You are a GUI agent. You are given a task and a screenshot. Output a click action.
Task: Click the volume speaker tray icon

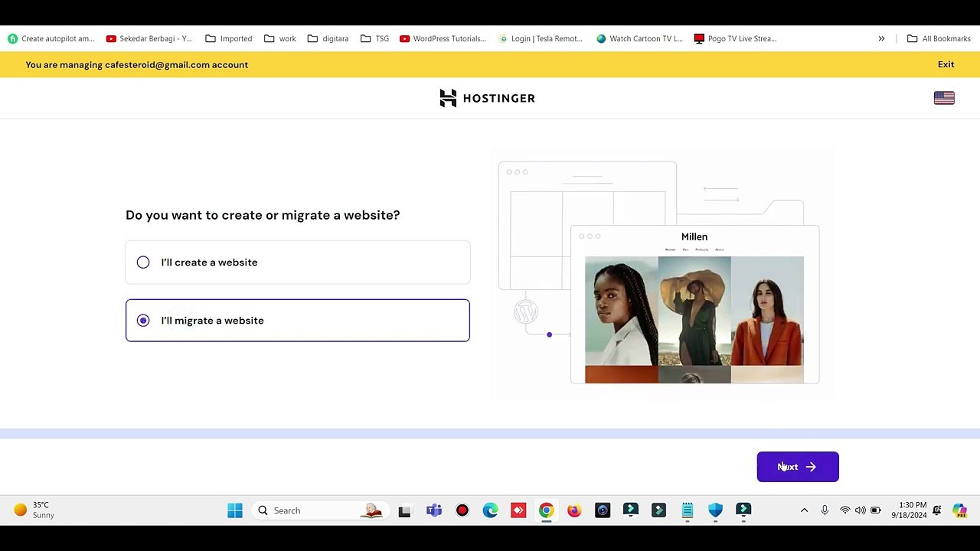[x=861, y=510]
